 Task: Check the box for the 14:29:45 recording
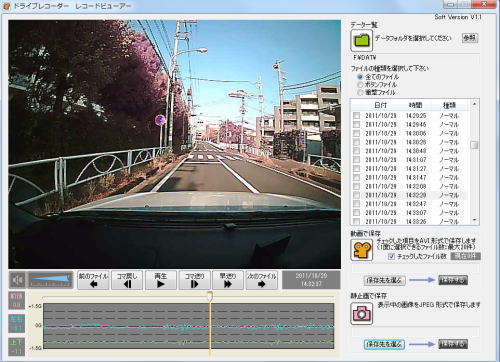pyautogui.click(x=356, y=124)
